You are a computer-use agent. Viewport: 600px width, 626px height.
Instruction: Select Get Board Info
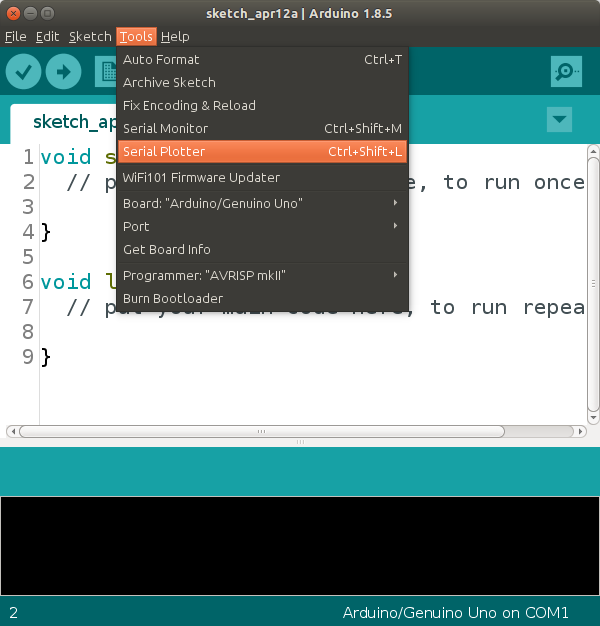(x=263, y=250)
